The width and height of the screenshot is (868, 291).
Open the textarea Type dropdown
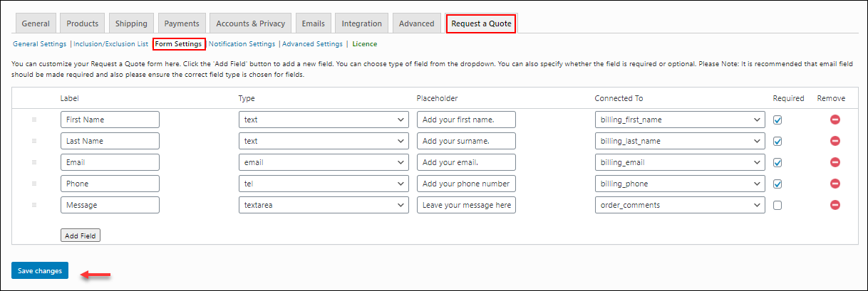point(323,205)
